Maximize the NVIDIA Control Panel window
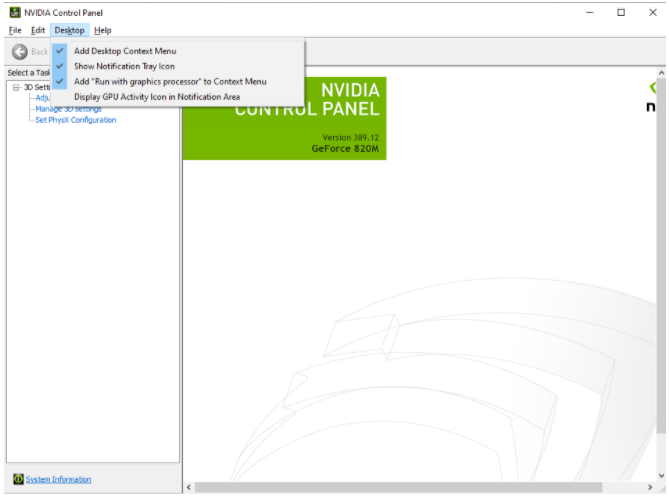 click(x=621, y=12)
